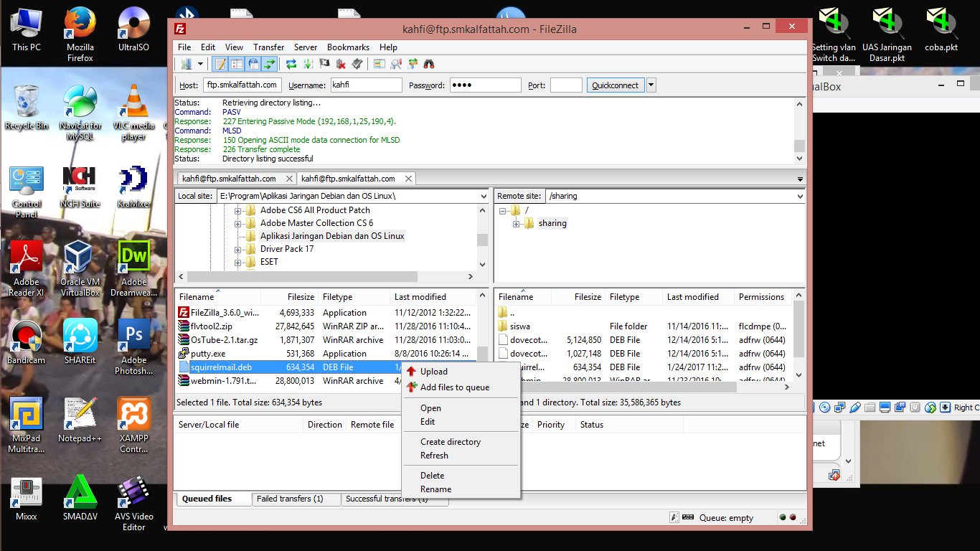Image resolution: width=980 pixels, height=551 pixels.
Task: Open the Recycle Bin desktop icon
Action: (x=27, y=108)
